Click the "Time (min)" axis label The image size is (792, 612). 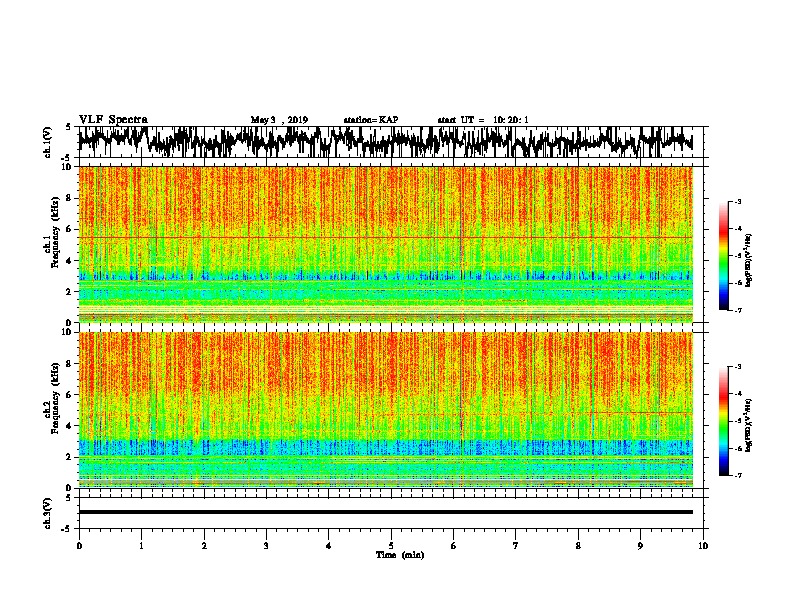pyautogui.click(x=400, y=555)
